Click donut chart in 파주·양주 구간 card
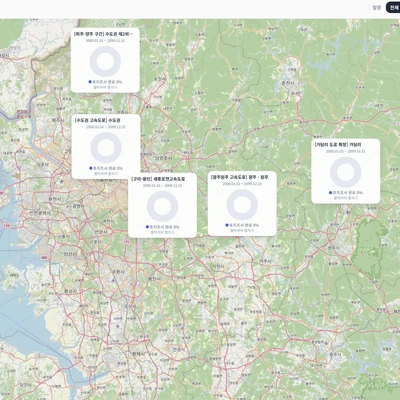The image size is (400, 400). 105,61
